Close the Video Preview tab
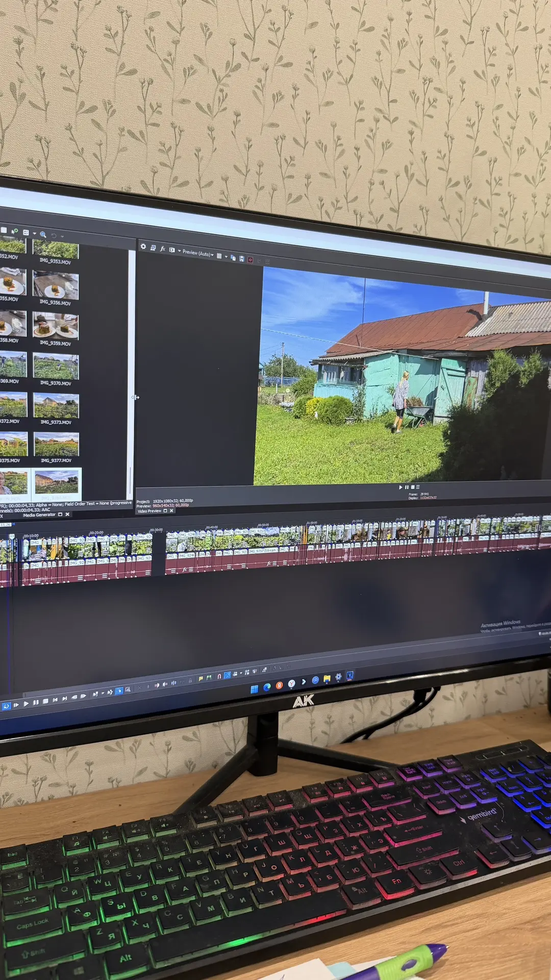The image size is (551, 980). pyautogui.click(x=171, y=511)
